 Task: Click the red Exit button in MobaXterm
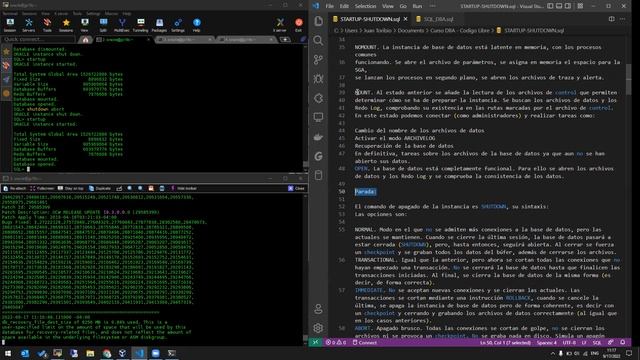coord(299,25)
